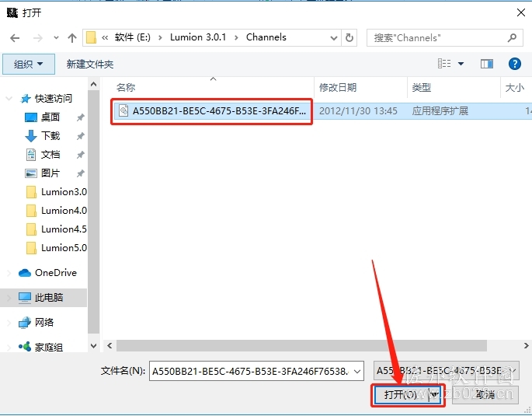This screenshot has width=532, height=416.
Task: Open the view options dropdown arrow
Action: coord(461,64)
